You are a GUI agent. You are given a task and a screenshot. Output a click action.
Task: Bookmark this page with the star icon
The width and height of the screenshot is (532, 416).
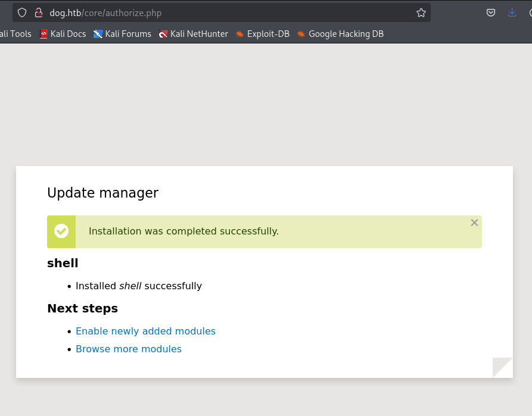click(x=421, y=13)
